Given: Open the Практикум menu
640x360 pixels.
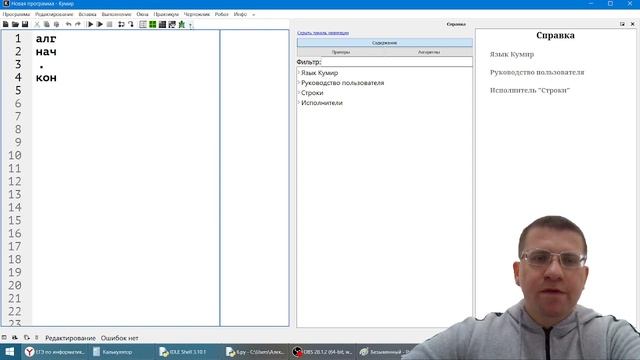Looking at the screenshot, I should coord(166,14).
